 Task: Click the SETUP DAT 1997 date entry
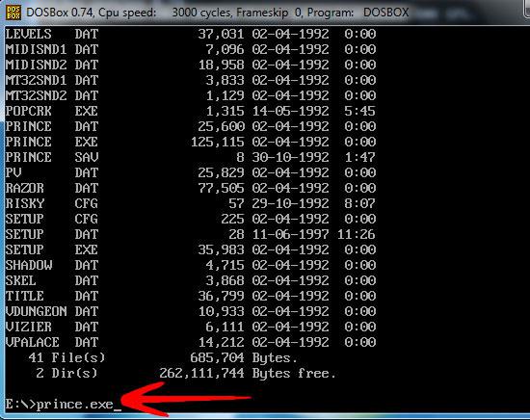tap(290, 234)
